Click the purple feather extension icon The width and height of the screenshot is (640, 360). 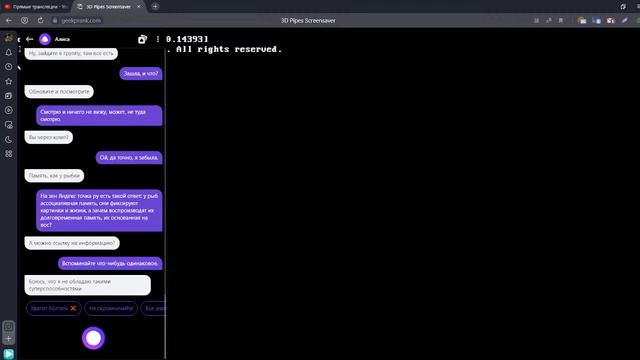tap(624, 20)
